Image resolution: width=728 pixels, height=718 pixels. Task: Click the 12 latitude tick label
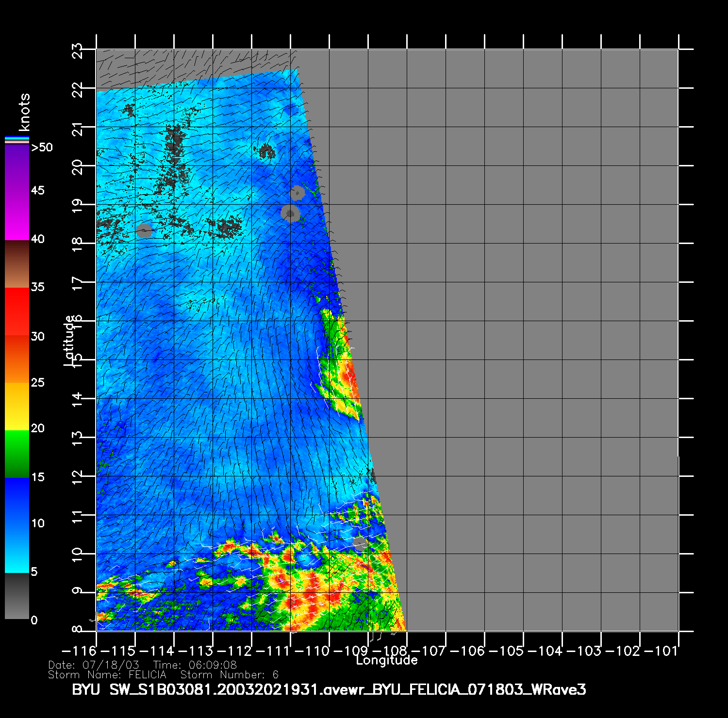(78, 476)
